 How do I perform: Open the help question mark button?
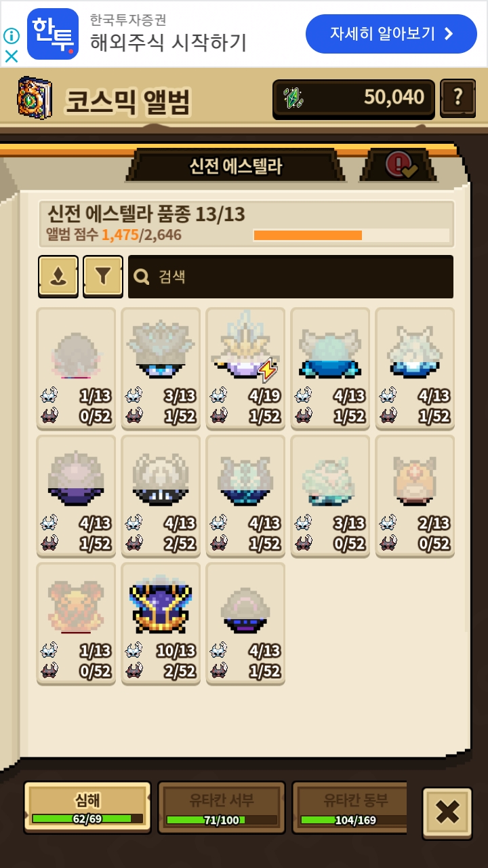point(457,98)
